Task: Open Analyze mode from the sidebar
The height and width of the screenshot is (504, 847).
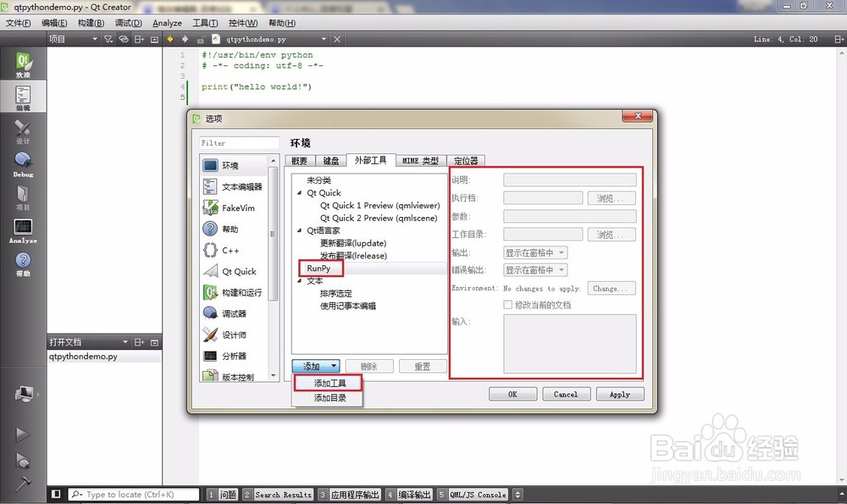Action: tap(24, 229)
